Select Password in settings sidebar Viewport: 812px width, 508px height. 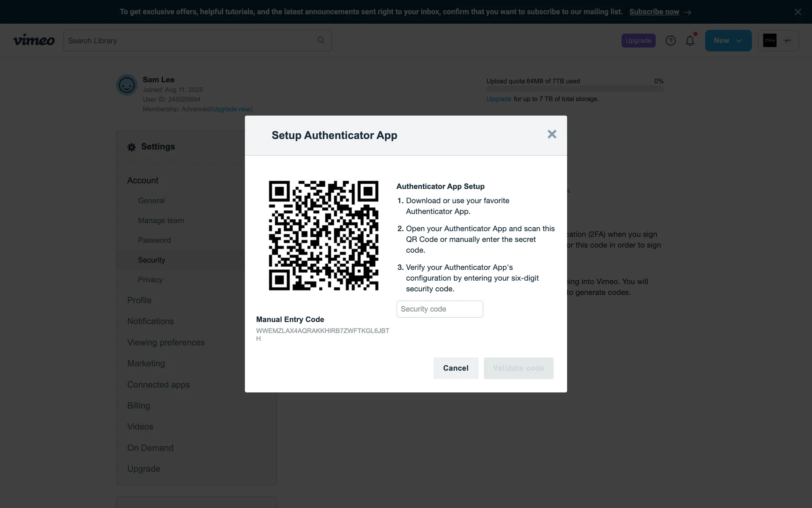click(154, 240)
